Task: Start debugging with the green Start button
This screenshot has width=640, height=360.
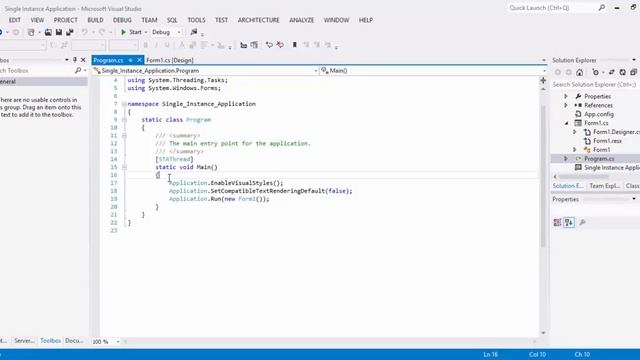Action: pos(131,32)
